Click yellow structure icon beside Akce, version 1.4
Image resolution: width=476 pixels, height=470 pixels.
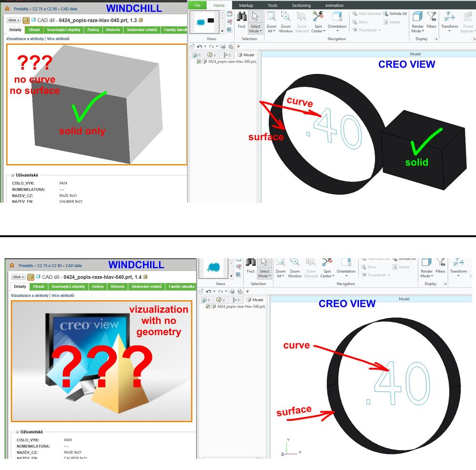[30, 277]
